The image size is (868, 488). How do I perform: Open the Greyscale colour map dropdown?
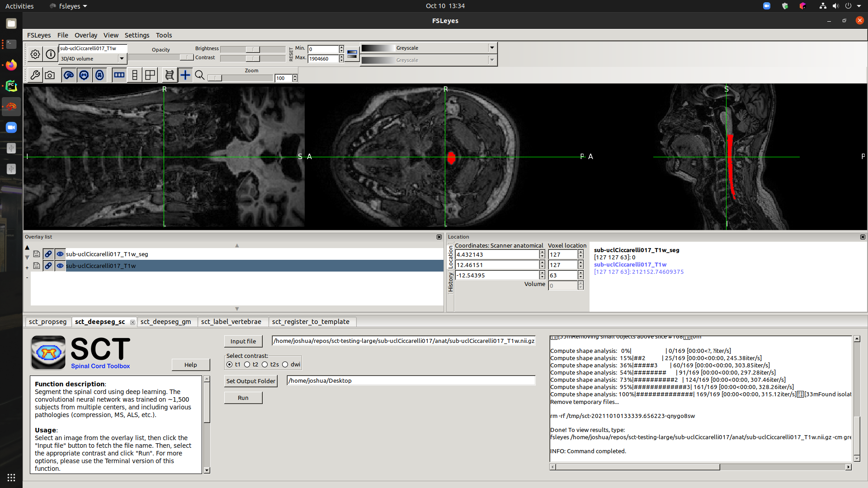(491, 48)
